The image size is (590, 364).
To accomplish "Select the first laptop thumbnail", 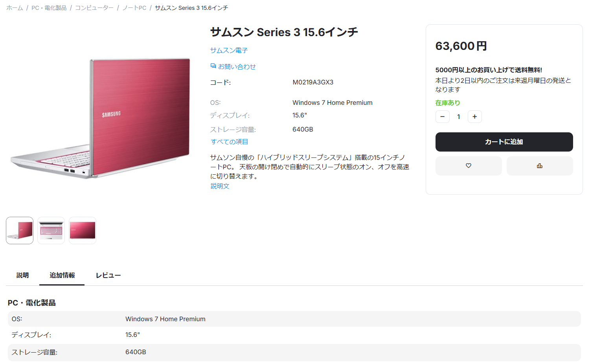I will coord(20,230).
